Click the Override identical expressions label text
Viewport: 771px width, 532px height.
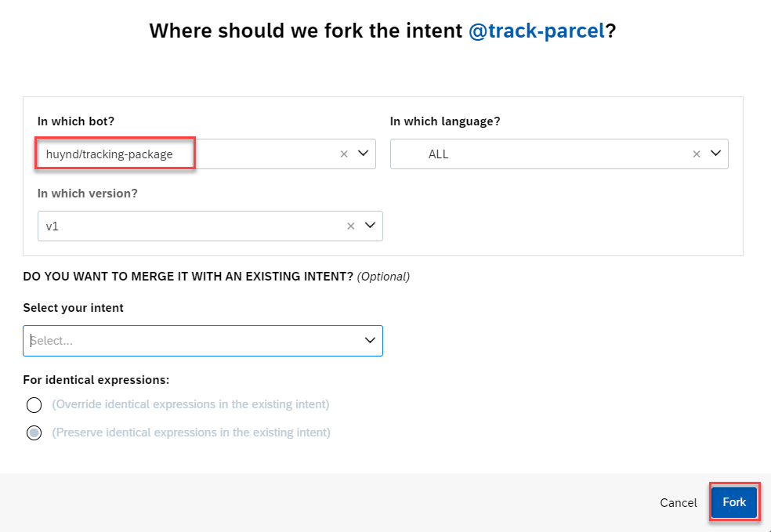190,404
